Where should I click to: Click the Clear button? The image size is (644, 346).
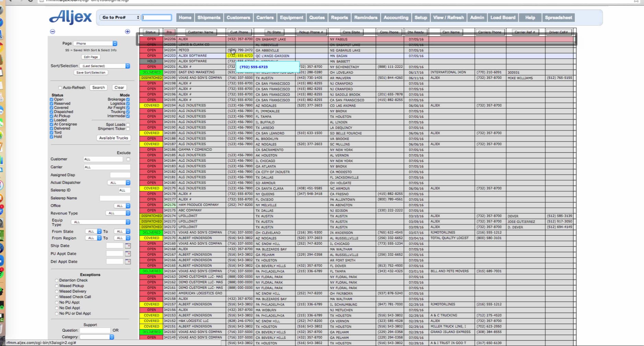tap(119, 88)
